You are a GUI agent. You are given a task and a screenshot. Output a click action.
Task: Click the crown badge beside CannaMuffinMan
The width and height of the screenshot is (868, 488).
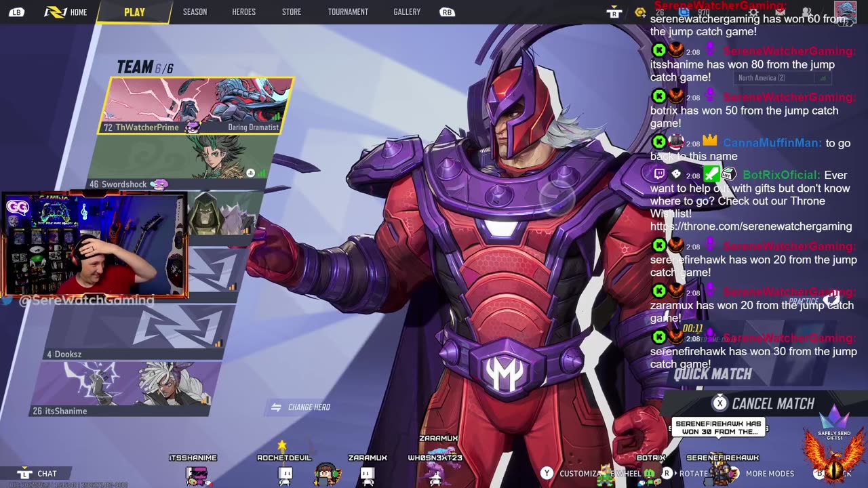point(710,141)
